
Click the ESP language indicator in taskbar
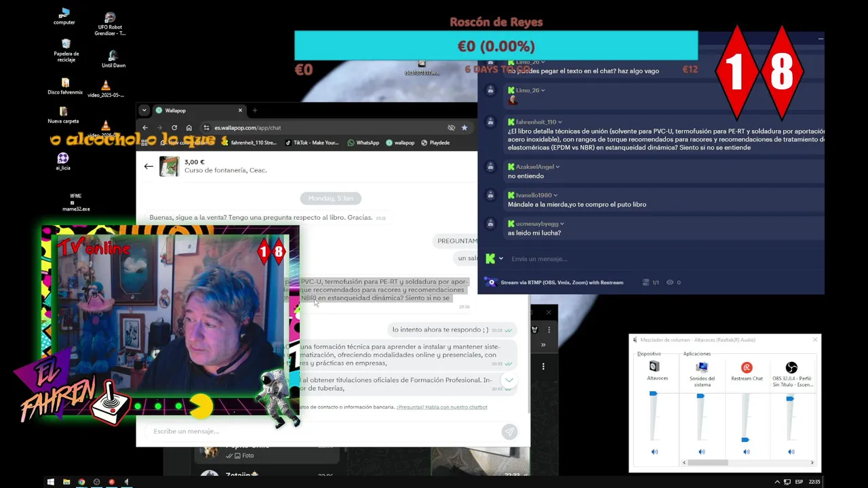click(799, 482)
